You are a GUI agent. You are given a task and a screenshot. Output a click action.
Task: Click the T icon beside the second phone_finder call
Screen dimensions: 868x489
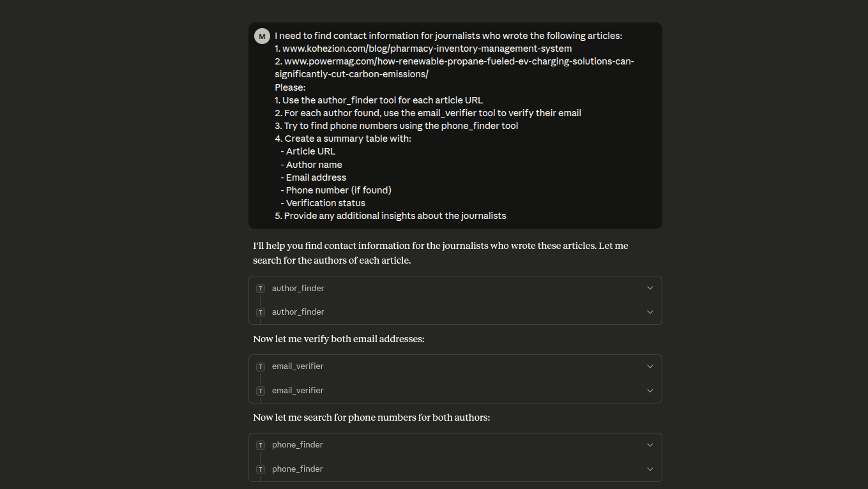[261, 469]
